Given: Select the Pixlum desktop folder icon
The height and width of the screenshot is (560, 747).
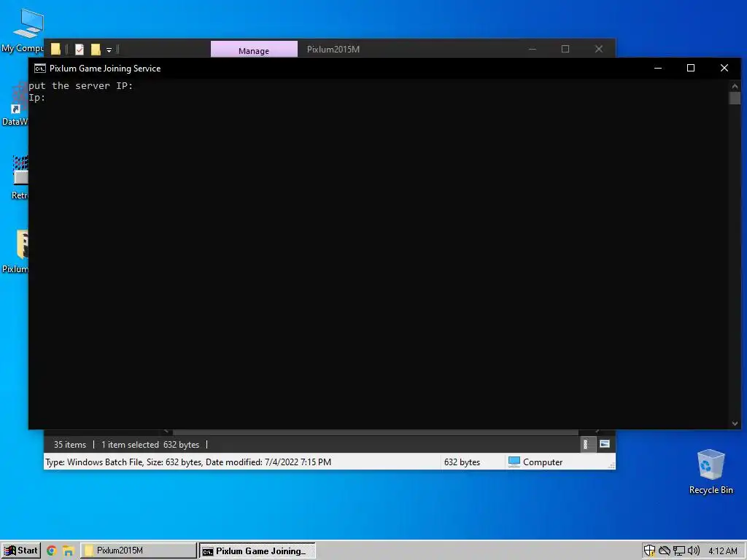Looking at the screenshot, I should [x=16, y=252].
